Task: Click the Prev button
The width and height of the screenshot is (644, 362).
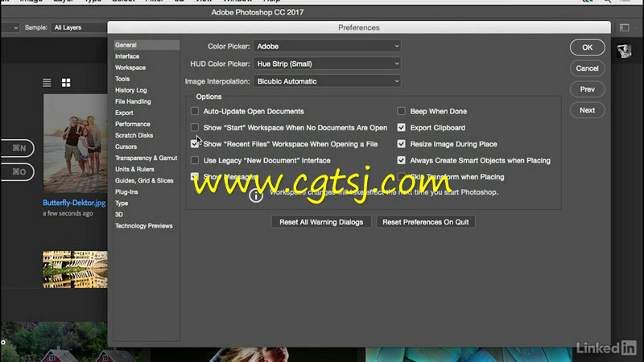Action: pyautogui.click(x=588, y=89)
